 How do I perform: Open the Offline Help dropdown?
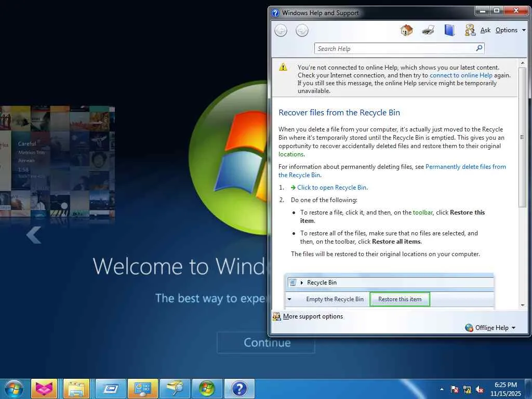[495, 328]
